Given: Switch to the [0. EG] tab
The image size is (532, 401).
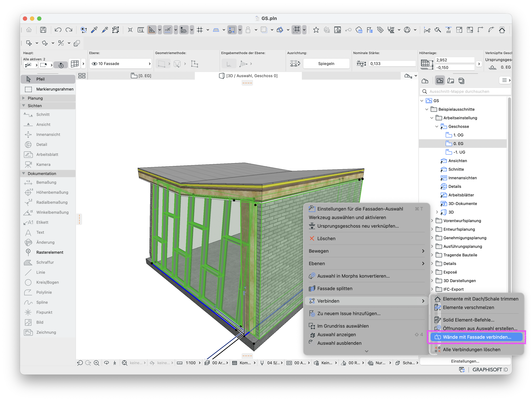Looking at the screenshot, I should (141, 76).
